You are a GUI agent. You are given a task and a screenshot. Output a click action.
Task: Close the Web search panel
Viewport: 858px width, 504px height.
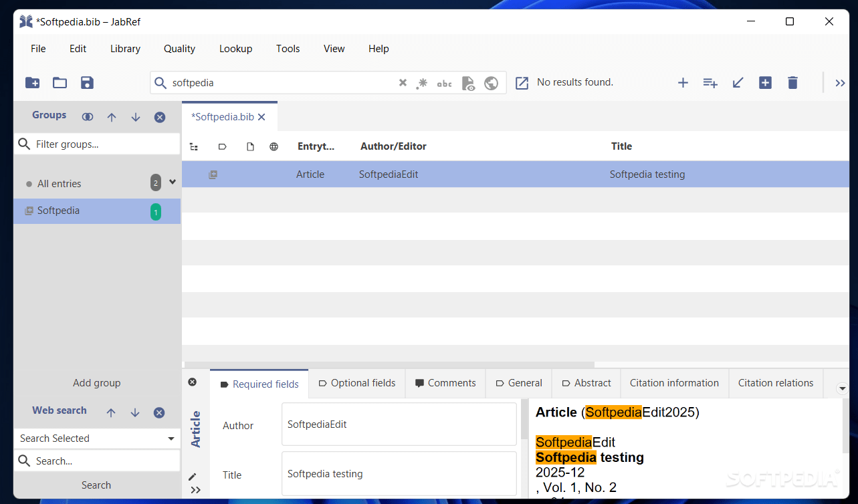coord(159,412)
